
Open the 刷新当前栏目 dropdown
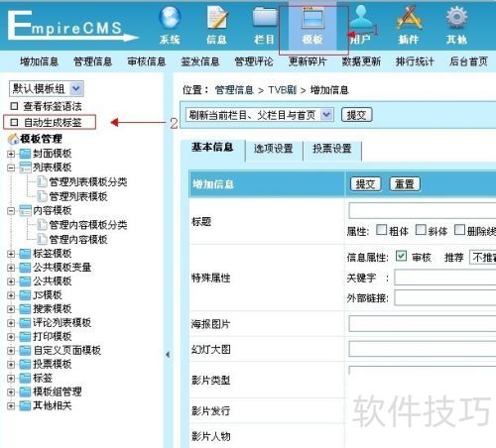[259, 115]
